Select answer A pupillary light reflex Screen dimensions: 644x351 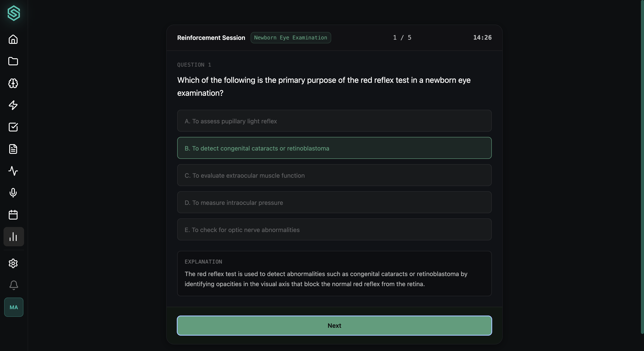click(334, 121)
